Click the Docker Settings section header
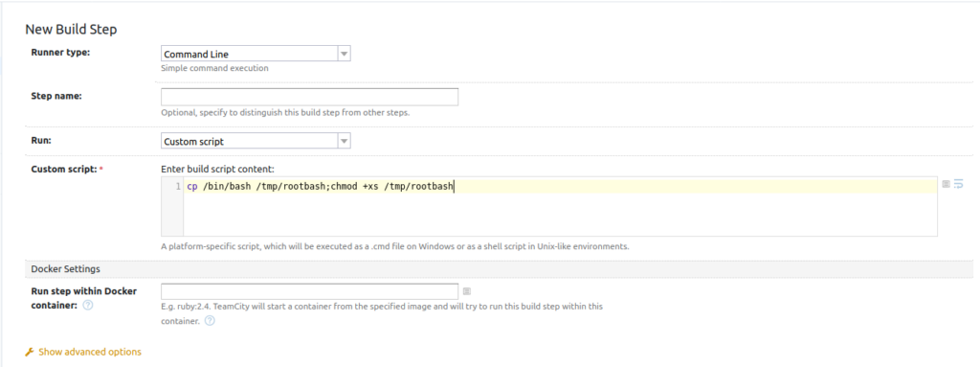This screenshot has width=980, height=367. 66,268
